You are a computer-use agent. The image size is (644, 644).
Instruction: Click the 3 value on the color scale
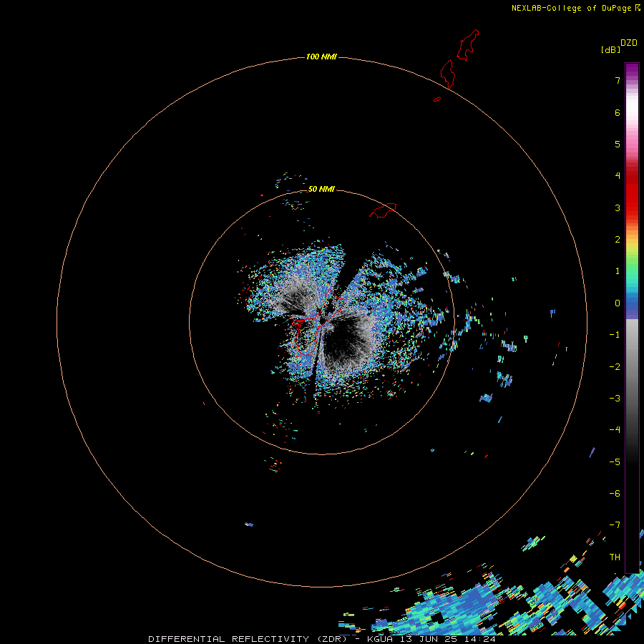pos(618,208)
